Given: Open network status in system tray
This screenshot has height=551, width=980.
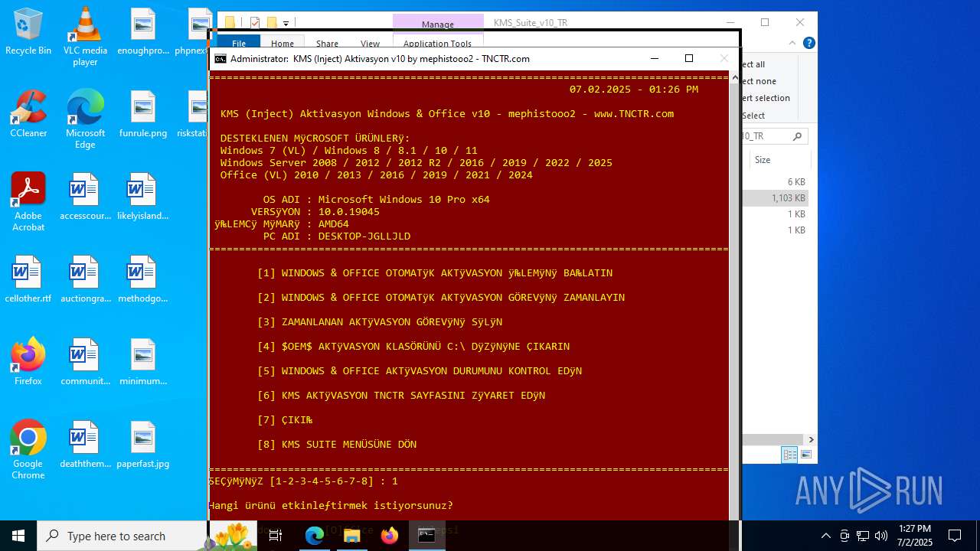Looking at the screenshot, I should point(863,536).
